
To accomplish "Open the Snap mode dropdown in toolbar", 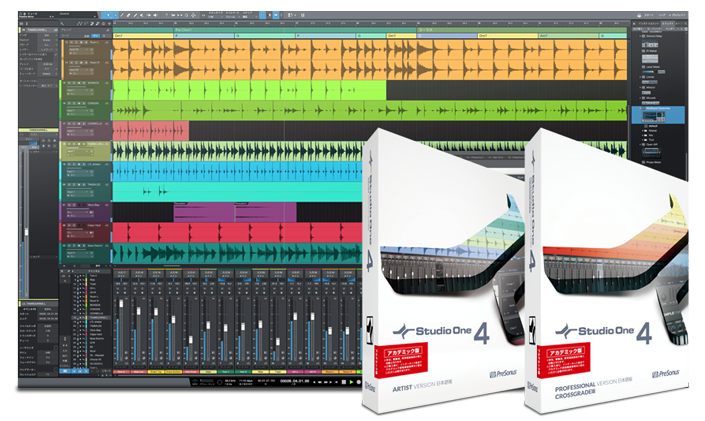I will click(249, 17).
